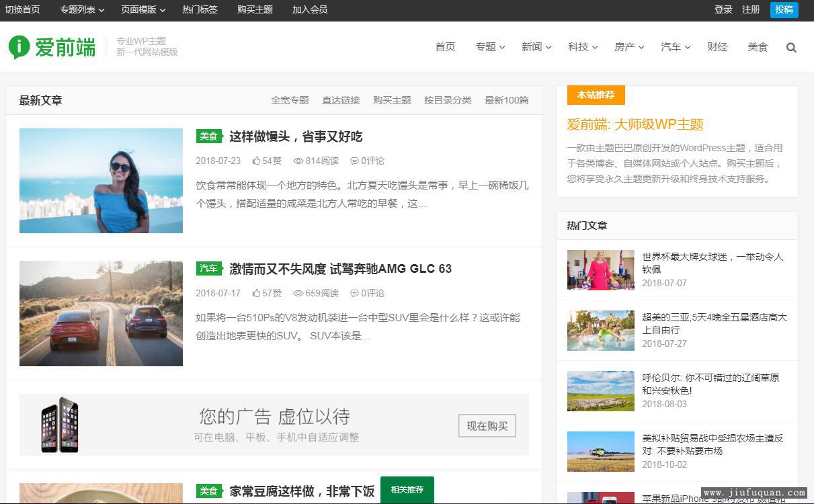Click the 登录 link in the top bar
The height and width of the screenshot is (504, 814).
(723, 10)
